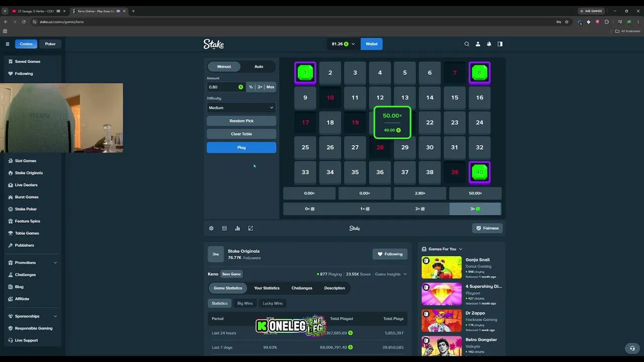644x362 pixels.
Task: Click the Save Game button
Action: (x=231, y=274)
